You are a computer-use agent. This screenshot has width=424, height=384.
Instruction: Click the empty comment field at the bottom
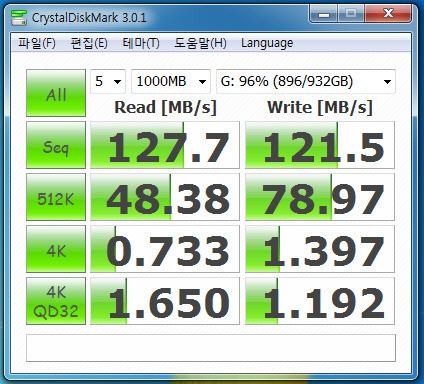[211, 348]
